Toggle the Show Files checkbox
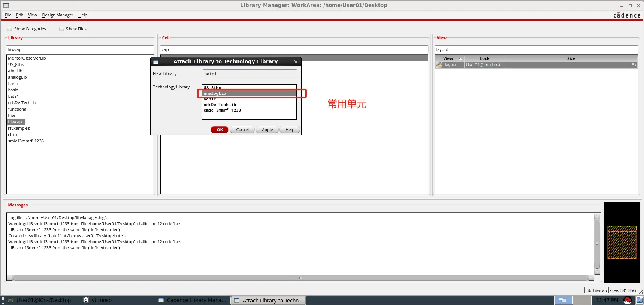 point(61,29)
